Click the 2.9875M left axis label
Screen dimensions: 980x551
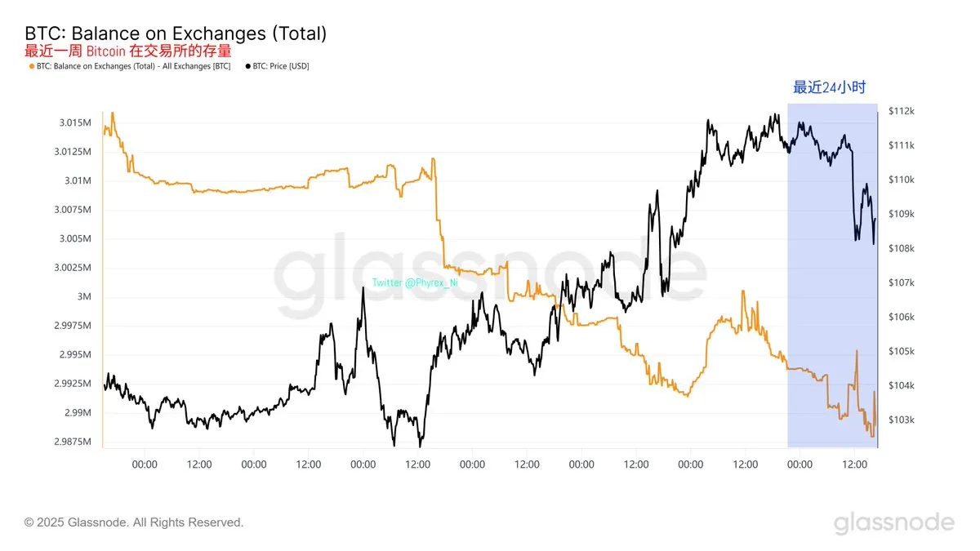(73, 442)
